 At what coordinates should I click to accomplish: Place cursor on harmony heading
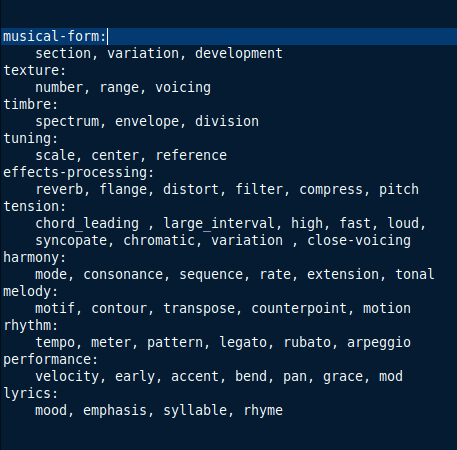(35, 258)
